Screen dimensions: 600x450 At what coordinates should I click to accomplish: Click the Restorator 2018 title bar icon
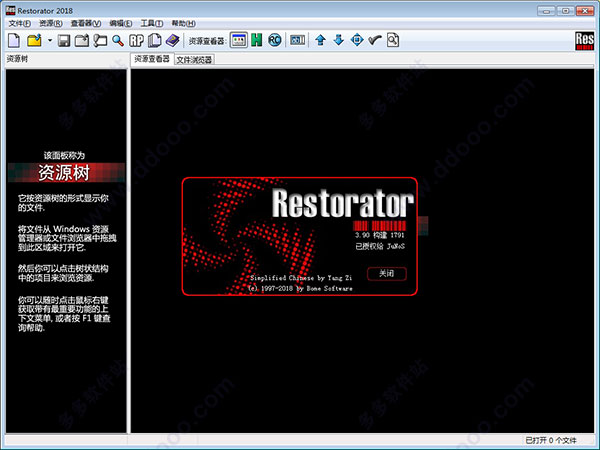(x=10, y=10)
